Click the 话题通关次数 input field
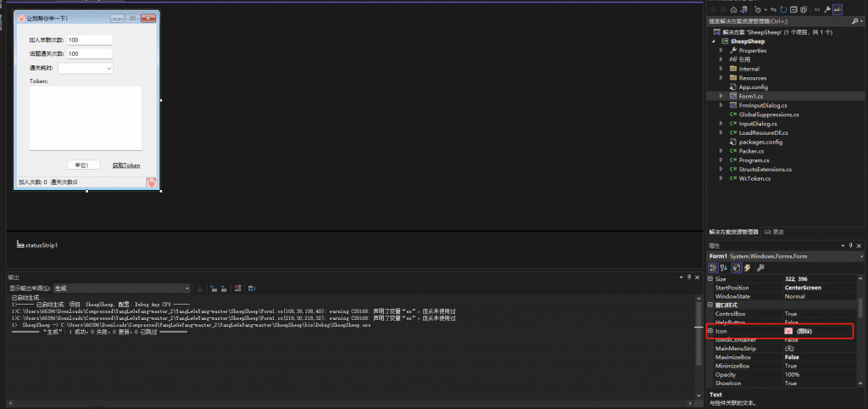This screenshot has height=409, width=868. [90, 53]
